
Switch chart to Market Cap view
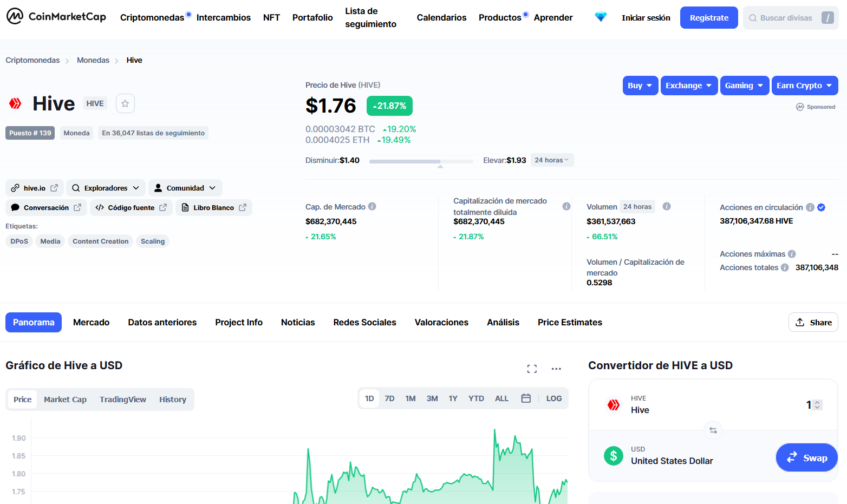65,400
